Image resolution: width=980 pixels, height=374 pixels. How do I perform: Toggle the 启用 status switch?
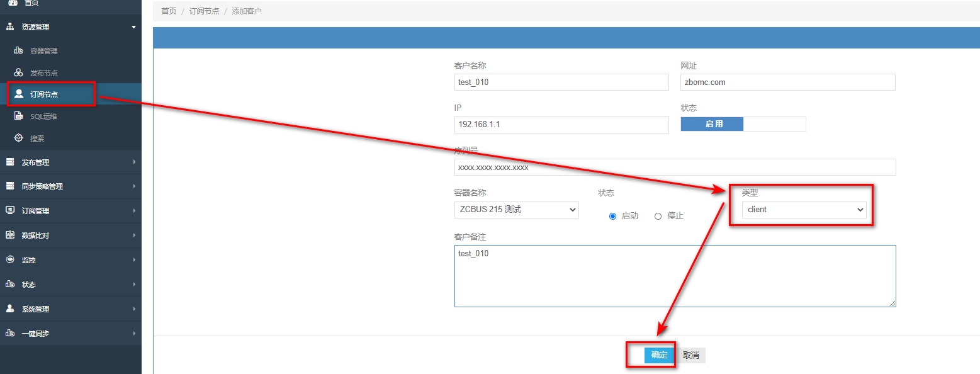[743, 124]
